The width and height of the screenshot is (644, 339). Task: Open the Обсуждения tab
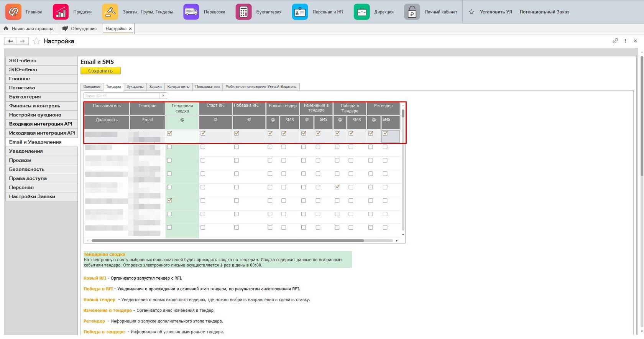click(x=80, y=29)
